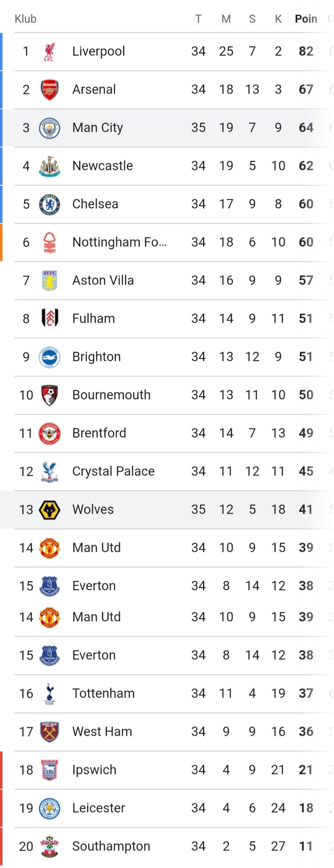Click the Wolves club crest
This screenshot has width=334, height=868.
point(49,510)
